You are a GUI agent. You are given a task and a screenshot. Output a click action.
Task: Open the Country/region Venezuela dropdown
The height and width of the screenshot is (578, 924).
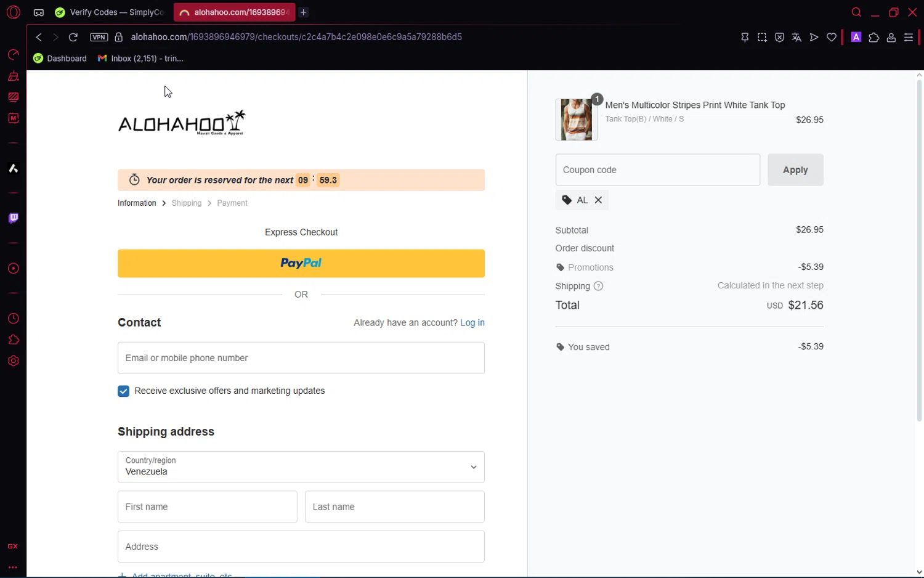pyautogui.click(x=301, y=467)
